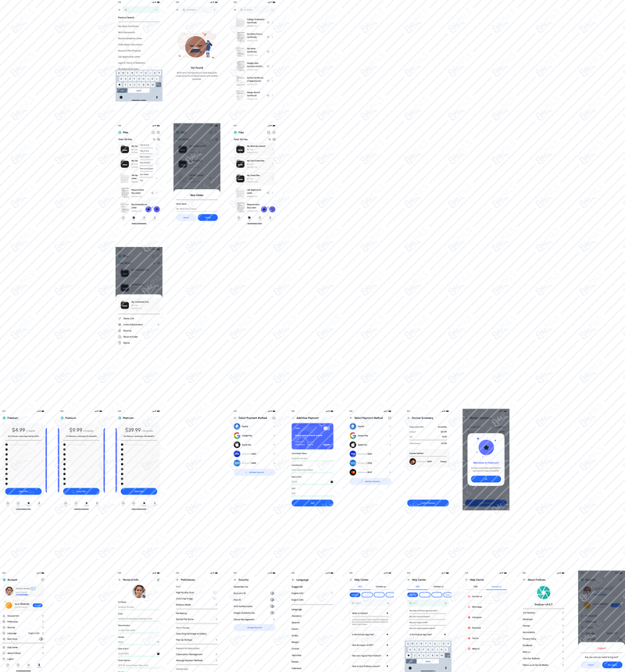Tap the Website globe icon in Help Center
Image resolution: width=625 pixels, height=672 pixels.
[469, 649]
